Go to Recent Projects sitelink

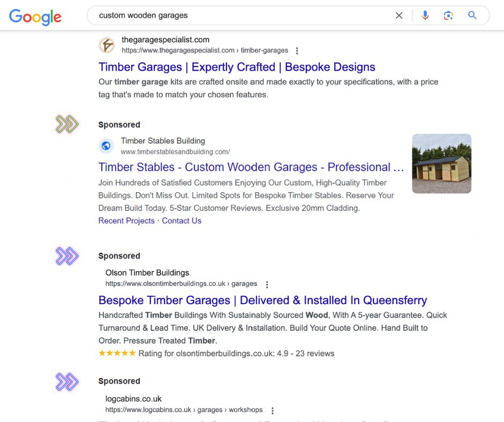[x=126, y=221]
